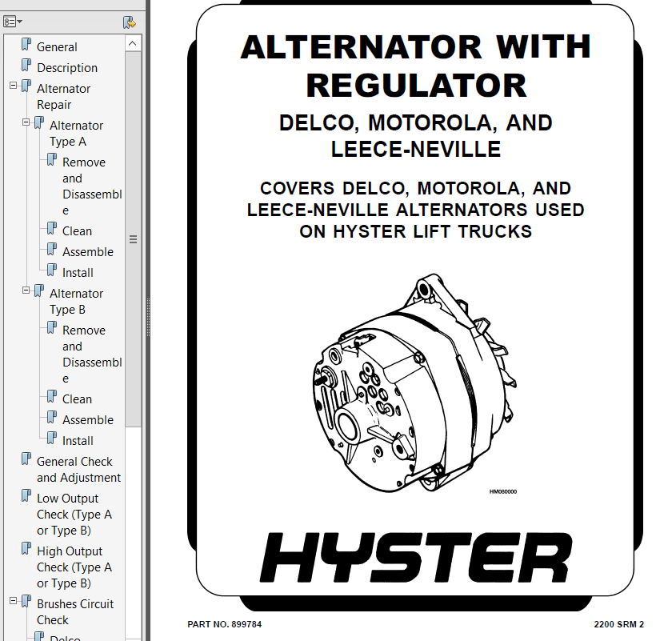Collapse the Alternator Type B section
Image resolution: width=672 pixels, height=641 pixels.
click(26, 290)
